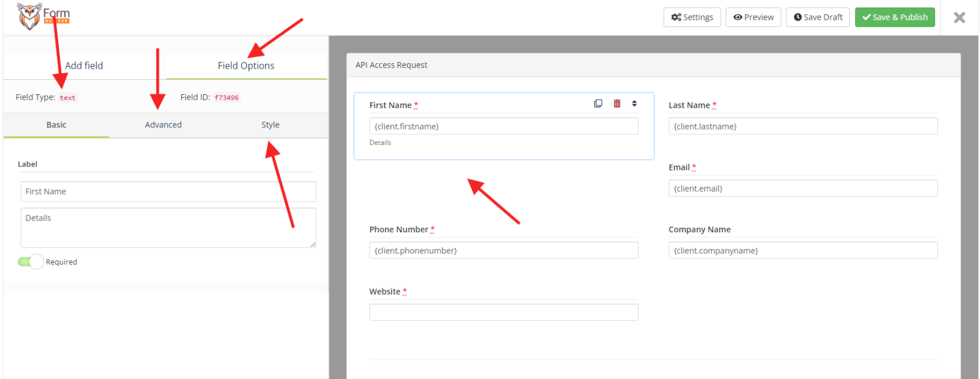The width and height of the screenshot is (980, 379).
Task: Click the empty Website input field
Action: pos(503,312)
